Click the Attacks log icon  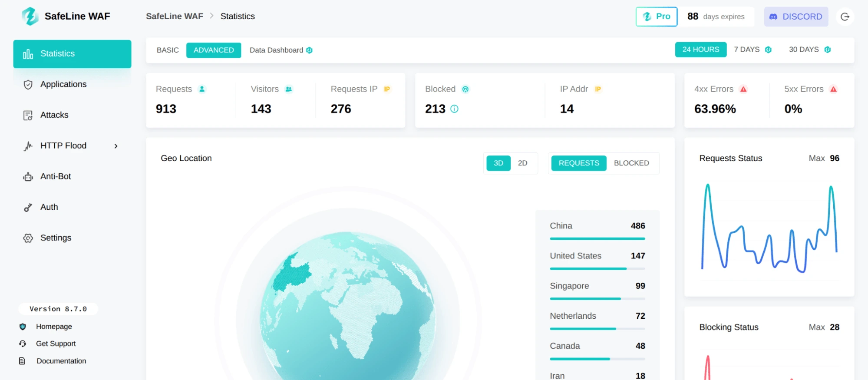[x=28, y=116]
